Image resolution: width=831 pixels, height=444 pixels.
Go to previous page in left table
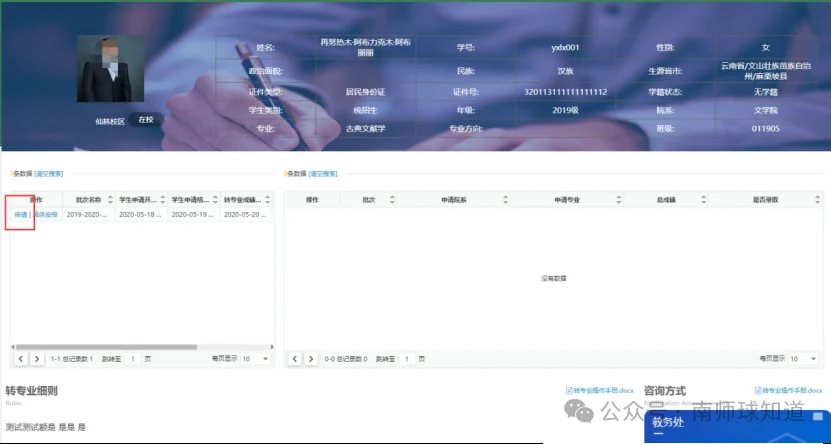(x=21, y=359)
